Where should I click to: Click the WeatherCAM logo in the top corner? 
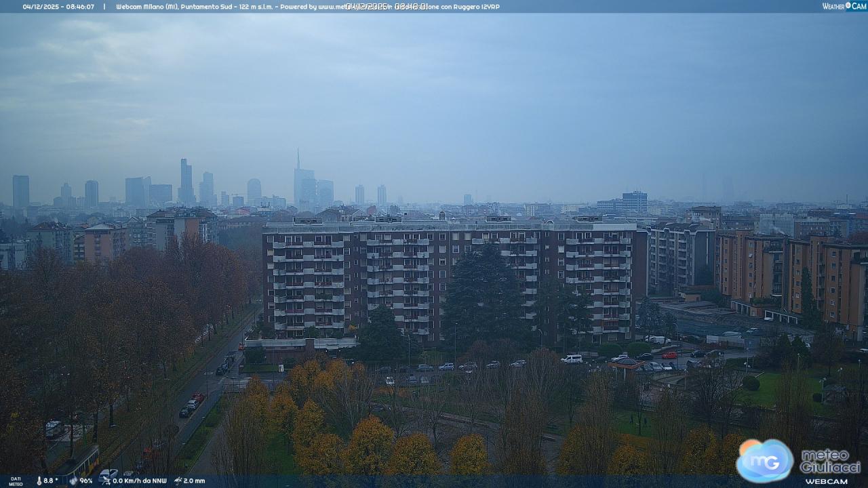click(x=844, y=6)
